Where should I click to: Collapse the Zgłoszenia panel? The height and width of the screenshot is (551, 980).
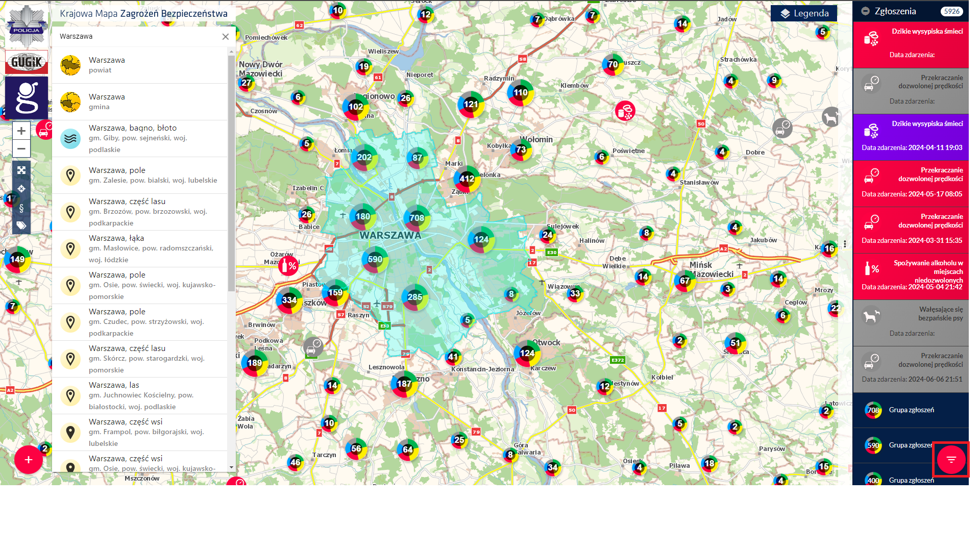(865, 11)
